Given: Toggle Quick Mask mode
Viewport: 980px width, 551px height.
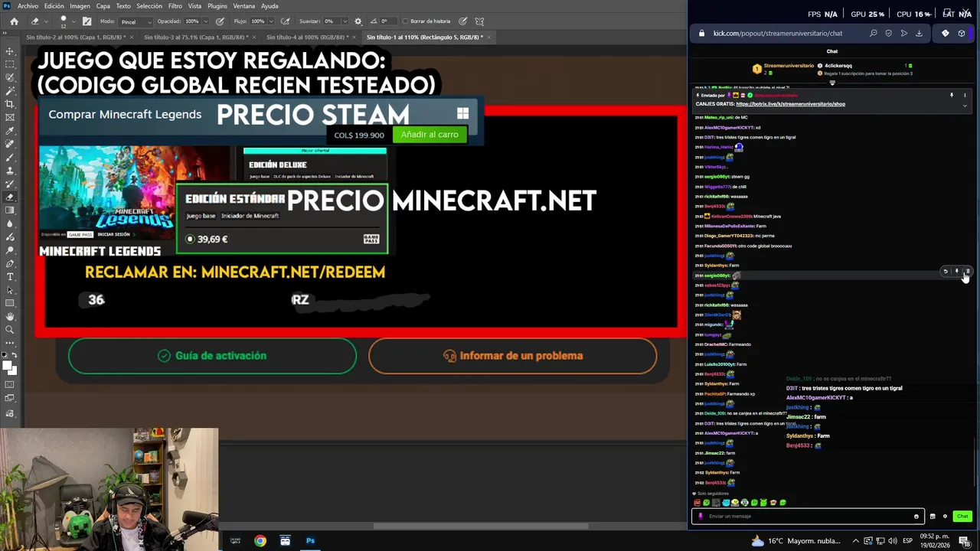Looking at the screenshot, I should click(10, 385).
